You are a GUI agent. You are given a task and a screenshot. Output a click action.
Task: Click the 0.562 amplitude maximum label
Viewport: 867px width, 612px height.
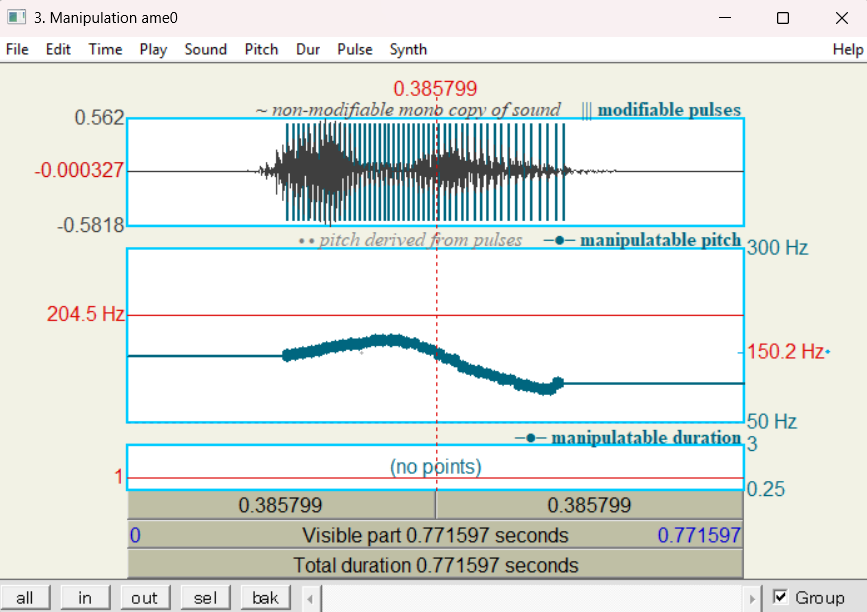[100, 118]
